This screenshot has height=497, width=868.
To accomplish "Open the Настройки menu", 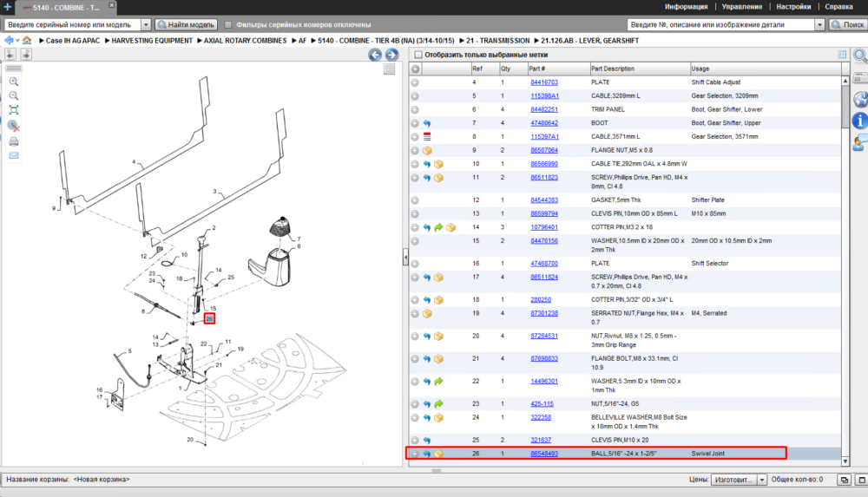I will click(x=793, y=7).
